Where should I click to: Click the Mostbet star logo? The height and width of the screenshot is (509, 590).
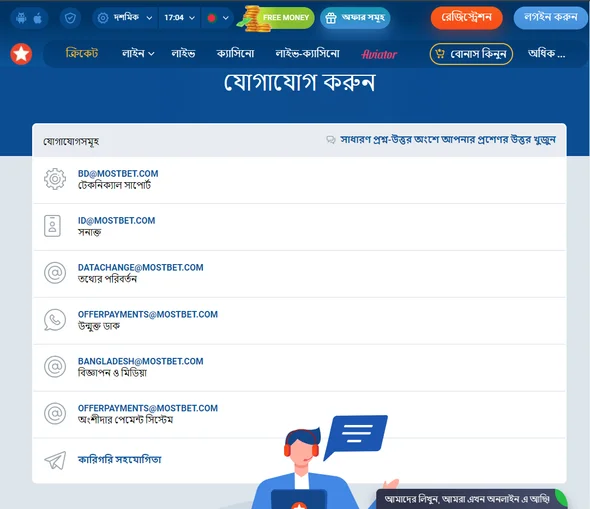(x=21, y=54)
